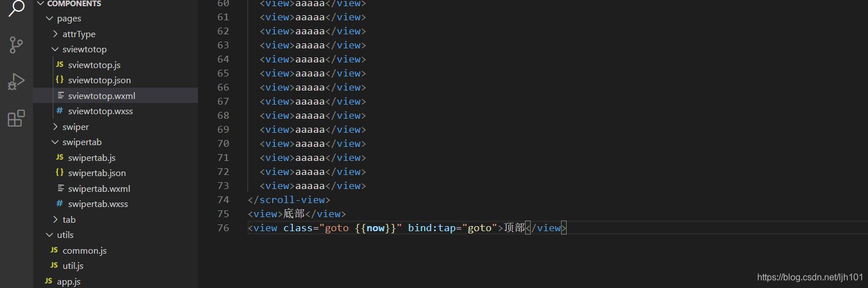Image resolution: width=868 pixels, height=288 pixels.
Task: Click the JS icon of swipertab.js
Action: point(60,157)
